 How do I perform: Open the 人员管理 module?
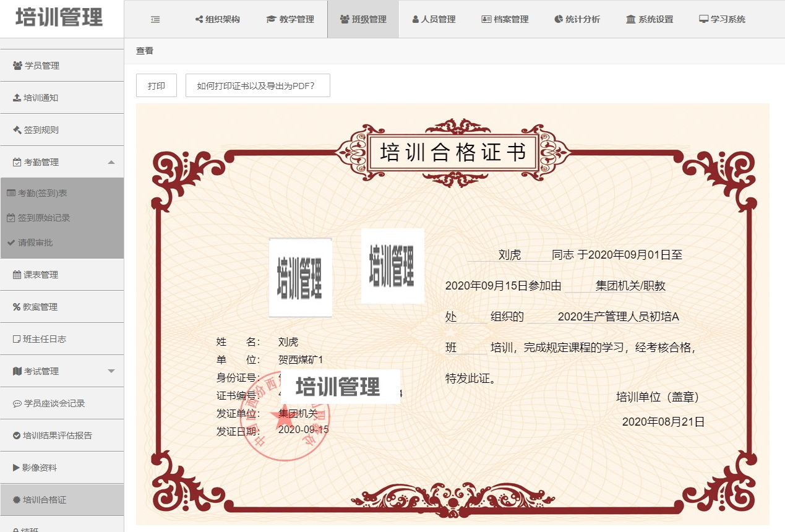(x=434, y=19)
